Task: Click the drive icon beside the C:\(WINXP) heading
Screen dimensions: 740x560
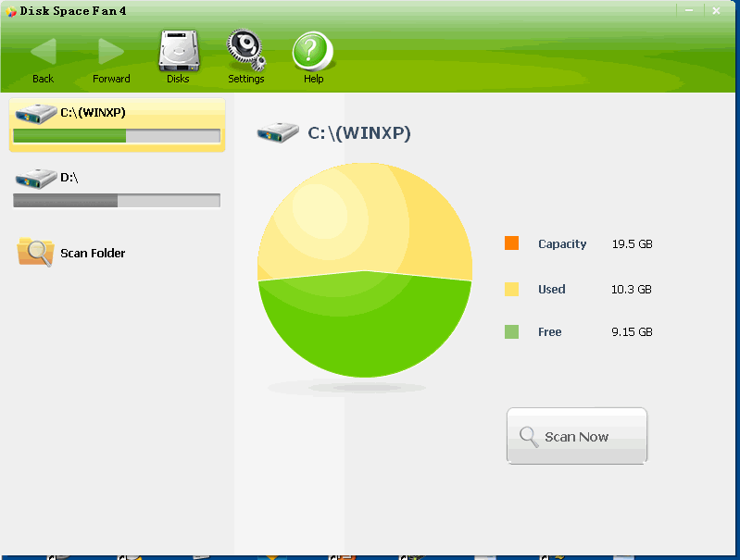Action: [278, 133]
